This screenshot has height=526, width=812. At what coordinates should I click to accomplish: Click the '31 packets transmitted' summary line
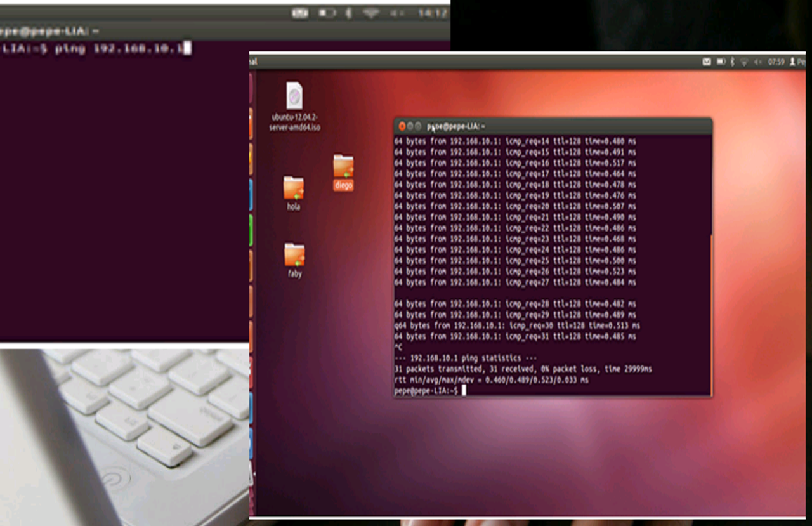click(x=523, y=369)
